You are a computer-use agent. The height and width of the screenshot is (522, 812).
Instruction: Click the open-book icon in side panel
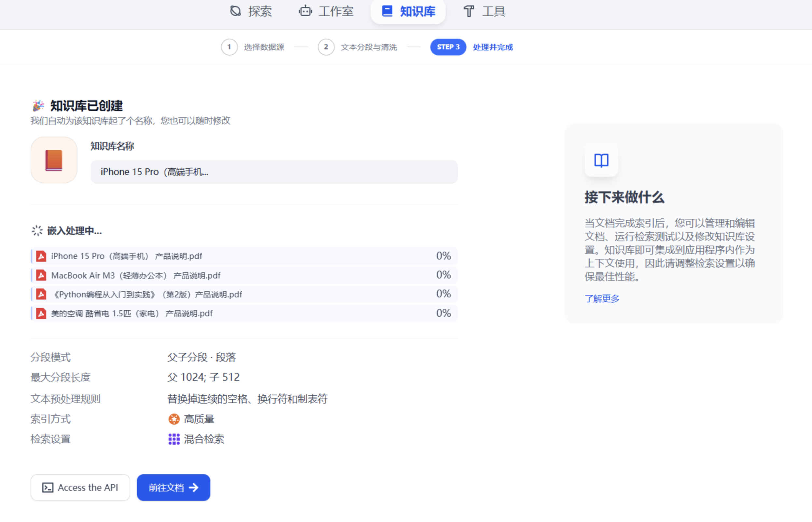tap(601, 160)
